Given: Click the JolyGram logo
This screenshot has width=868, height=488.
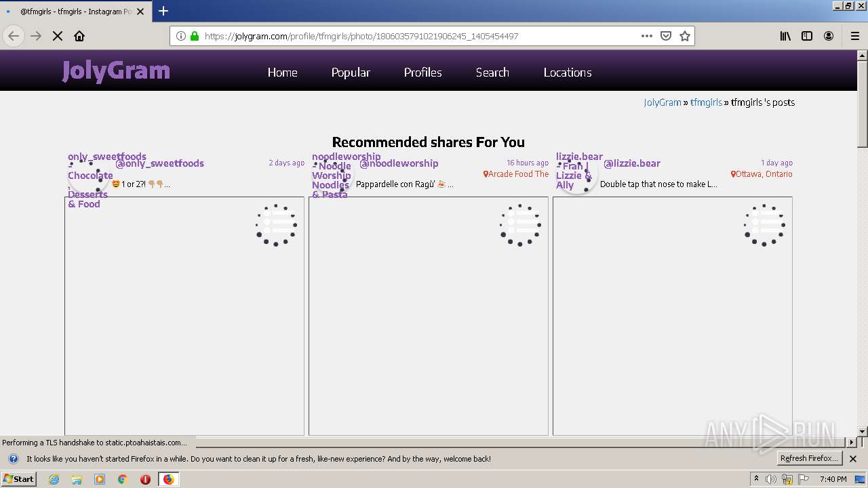Looking at the screenshot, I should click(x=116, y=70).
